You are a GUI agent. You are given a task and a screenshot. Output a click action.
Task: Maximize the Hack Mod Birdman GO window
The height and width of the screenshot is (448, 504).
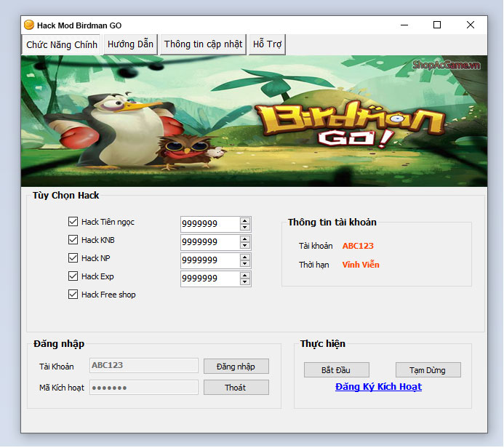pyautogui.click(x=437, y=25)
